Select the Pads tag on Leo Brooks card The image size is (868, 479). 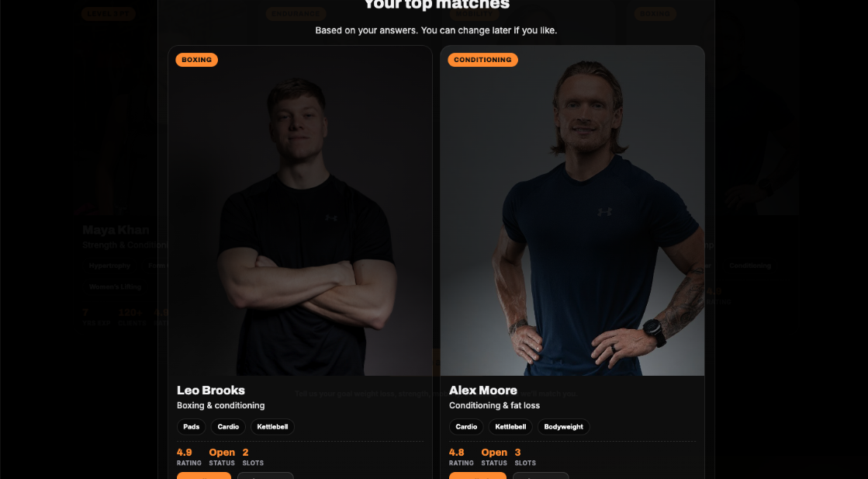pyautogui.click(x=191, y=427)
